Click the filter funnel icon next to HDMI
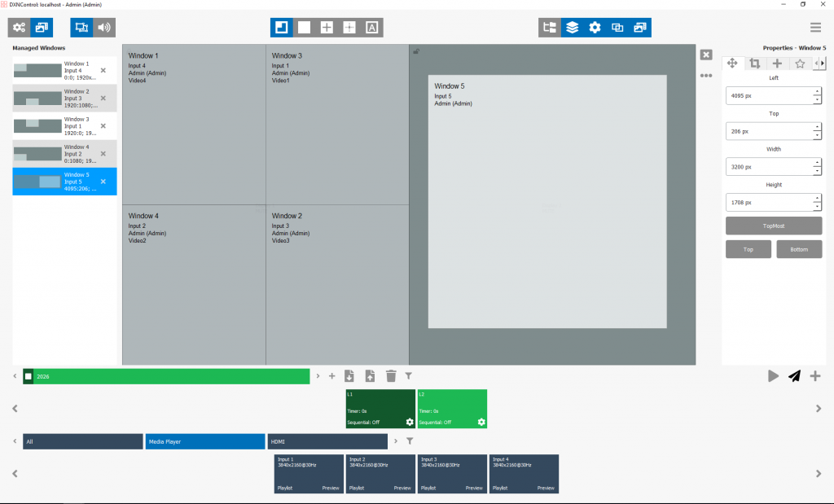 pyautogui.click(x=410, y=441)
